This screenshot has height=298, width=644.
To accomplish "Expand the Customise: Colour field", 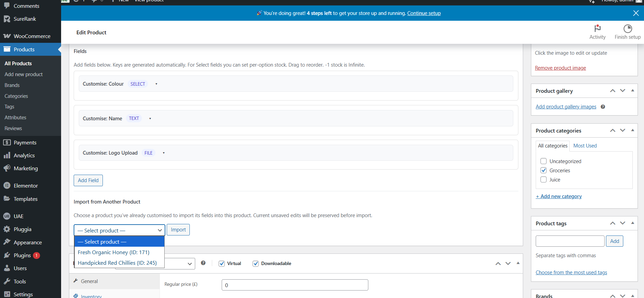I will (156, 84).
